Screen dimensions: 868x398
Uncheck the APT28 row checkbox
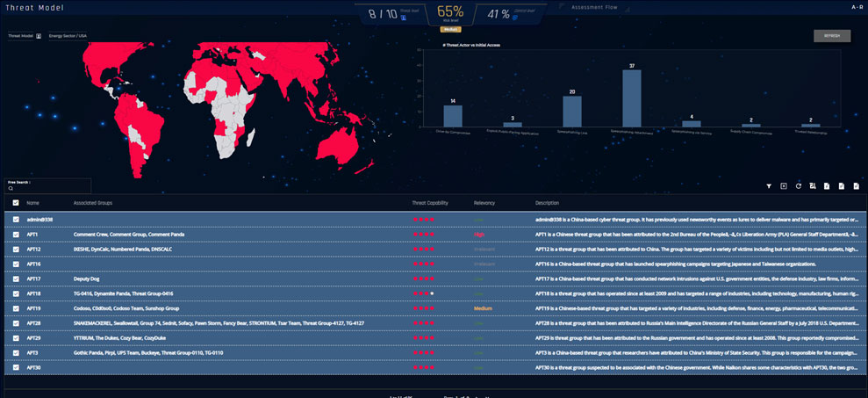pyautogui.click(x=16, y=323)
